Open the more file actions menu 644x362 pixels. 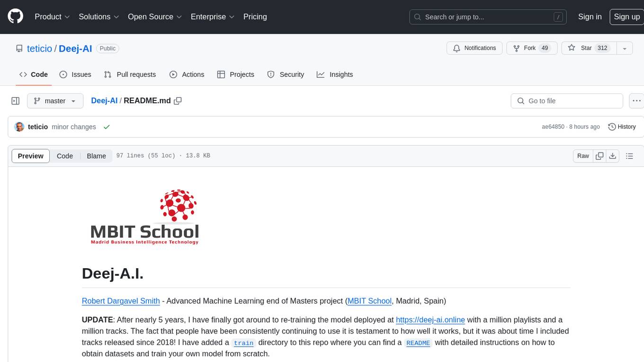[x=636, y=101]
